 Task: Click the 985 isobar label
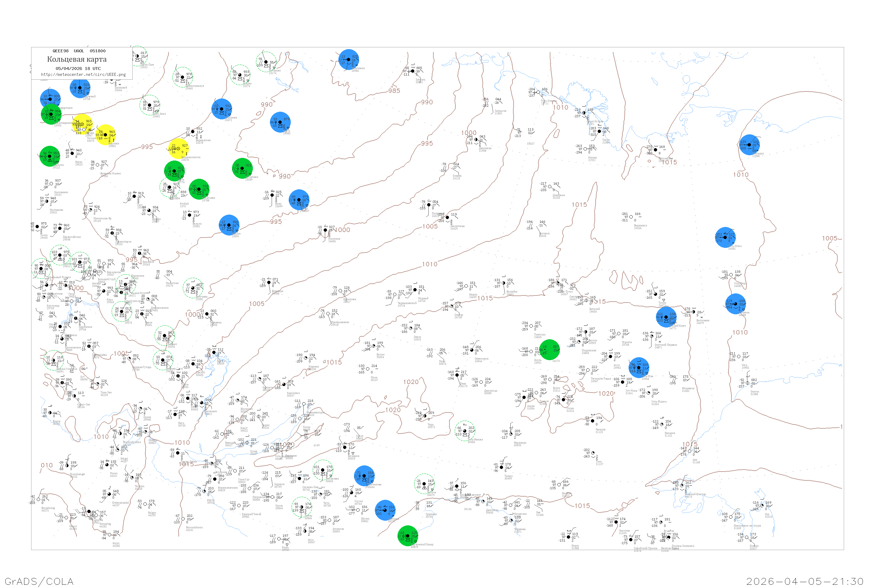coord(394,91)
